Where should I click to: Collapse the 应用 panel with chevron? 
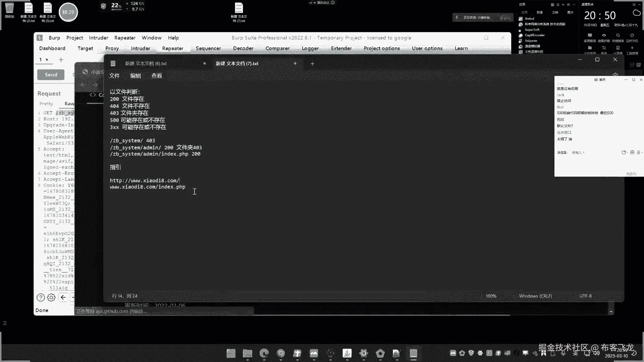pyautogui.click(x=574, y=5)
